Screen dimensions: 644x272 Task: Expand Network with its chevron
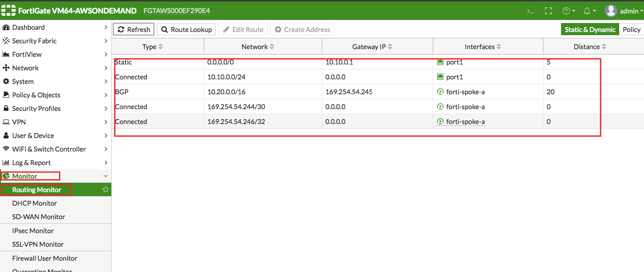106,68
